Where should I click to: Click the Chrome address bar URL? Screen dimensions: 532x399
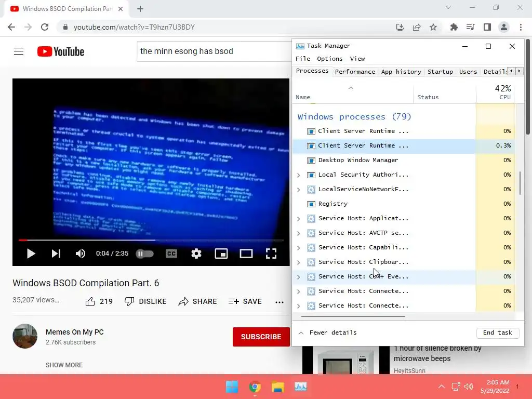point(134,27)
